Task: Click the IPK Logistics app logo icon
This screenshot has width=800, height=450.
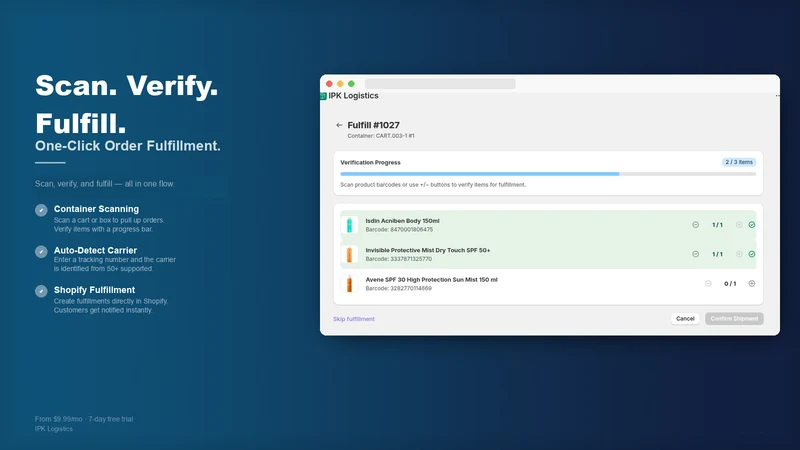Action: [x=323, y=96]
